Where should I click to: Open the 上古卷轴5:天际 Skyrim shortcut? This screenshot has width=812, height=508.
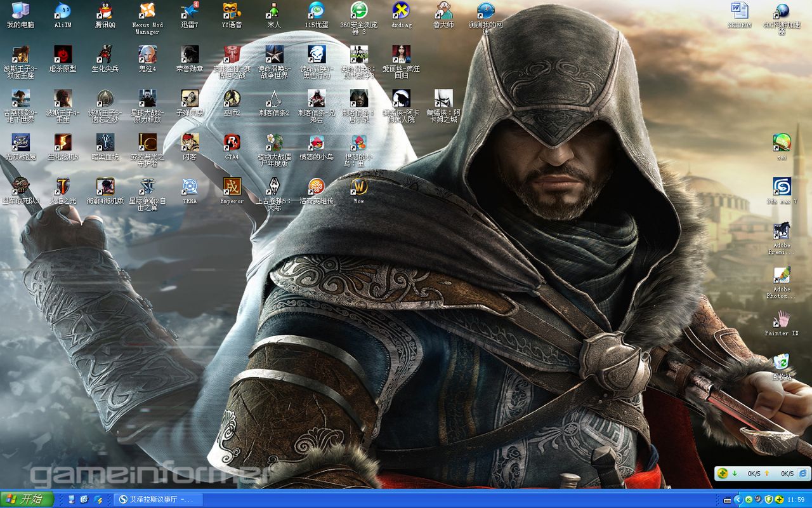pyautogui.click(x=274, y=187)
